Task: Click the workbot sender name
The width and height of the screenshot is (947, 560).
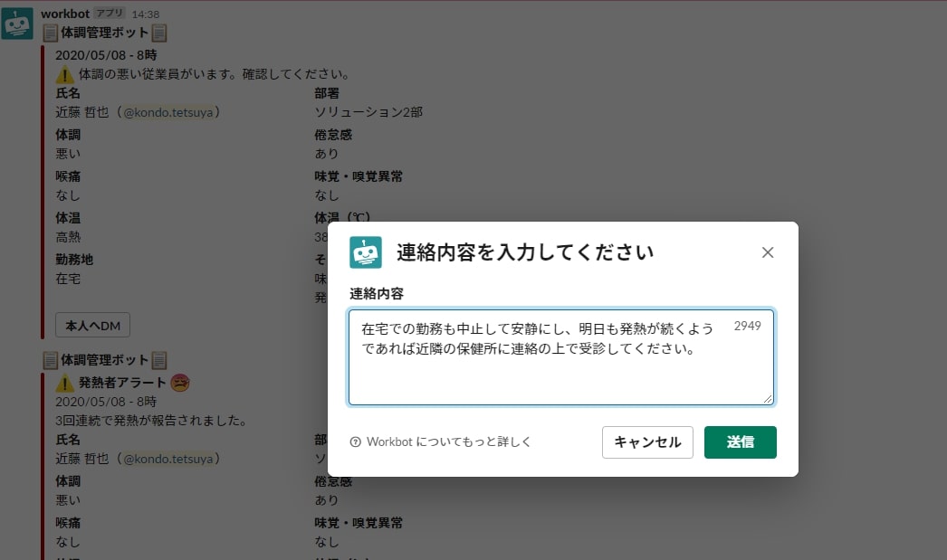Action: tap(65, 14)
